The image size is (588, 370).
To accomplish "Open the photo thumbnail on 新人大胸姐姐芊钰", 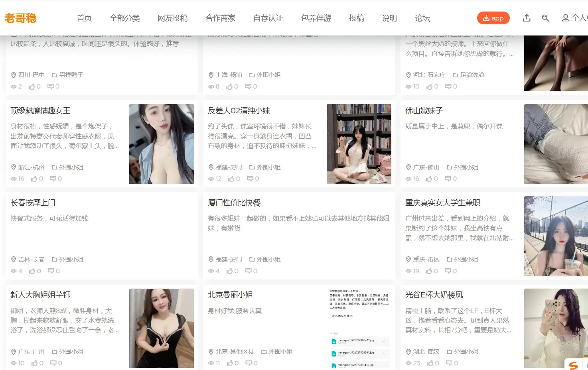I will 162,328.
